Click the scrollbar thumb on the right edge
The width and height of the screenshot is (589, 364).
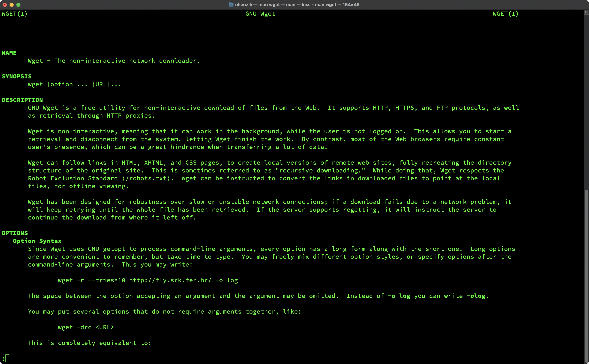[x=587, y=276]
